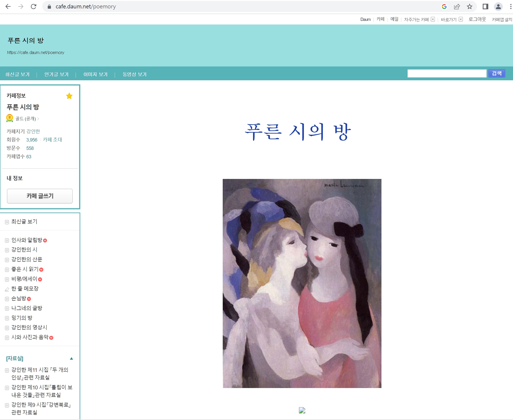Click the red N badge beside 인사와 알림방

(x=45, y=240)
